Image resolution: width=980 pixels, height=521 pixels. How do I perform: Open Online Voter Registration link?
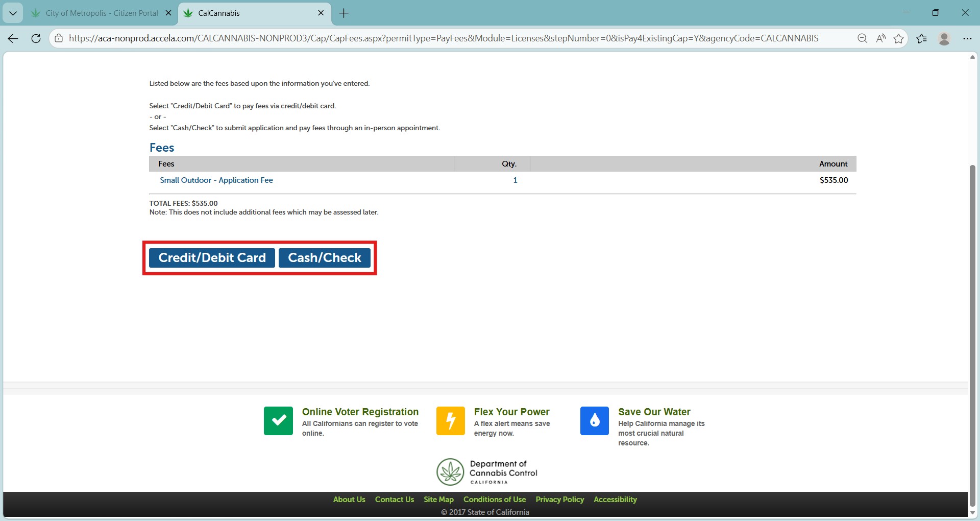coord(360,412)
